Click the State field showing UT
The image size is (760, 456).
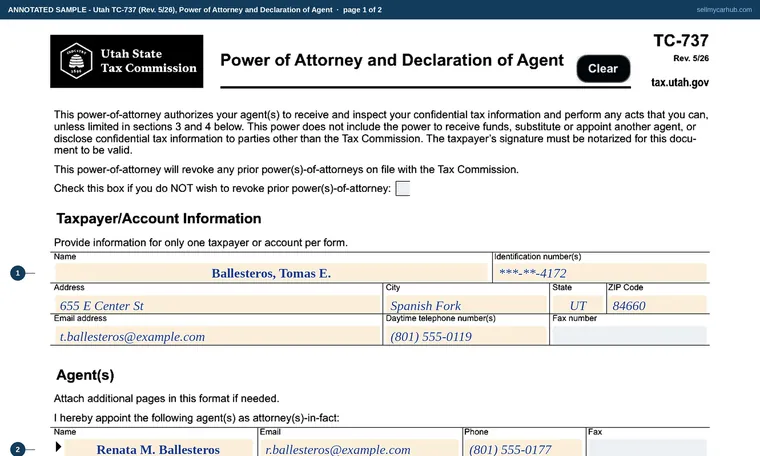click(578, 305)
